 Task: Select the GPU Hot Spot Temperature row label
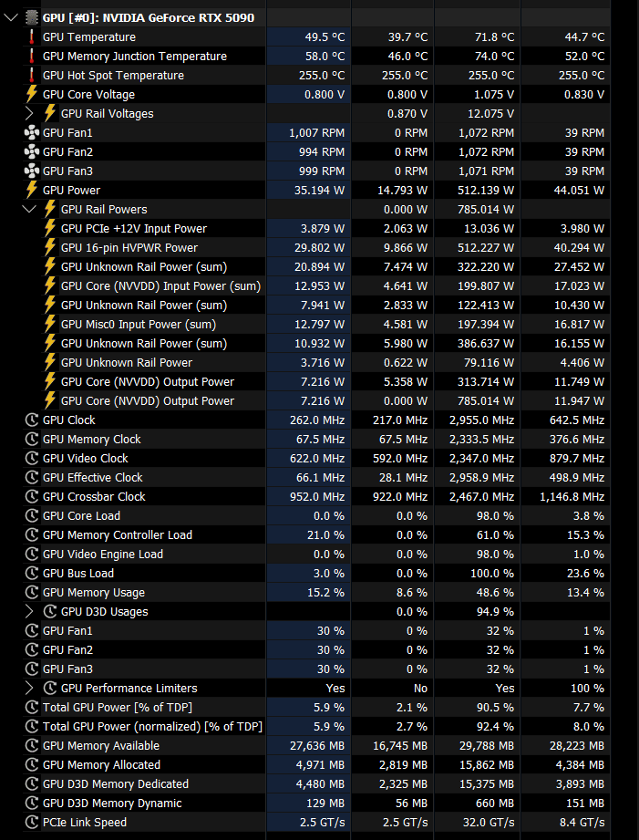click(x=113, y=75)
